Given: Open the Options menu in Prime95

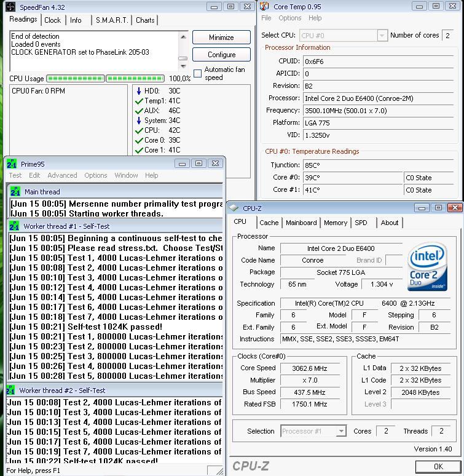Looking at the screenshot, I should [x=95, y=175].
